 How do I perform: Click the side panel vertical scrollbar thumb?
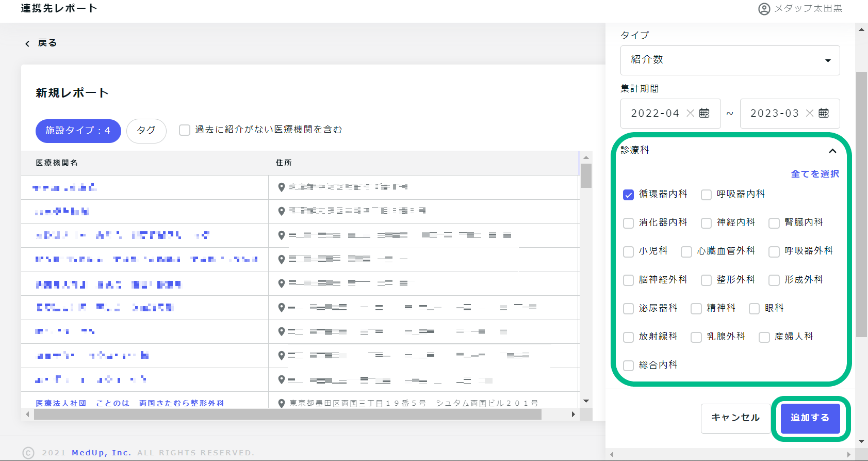click(861, 204)
